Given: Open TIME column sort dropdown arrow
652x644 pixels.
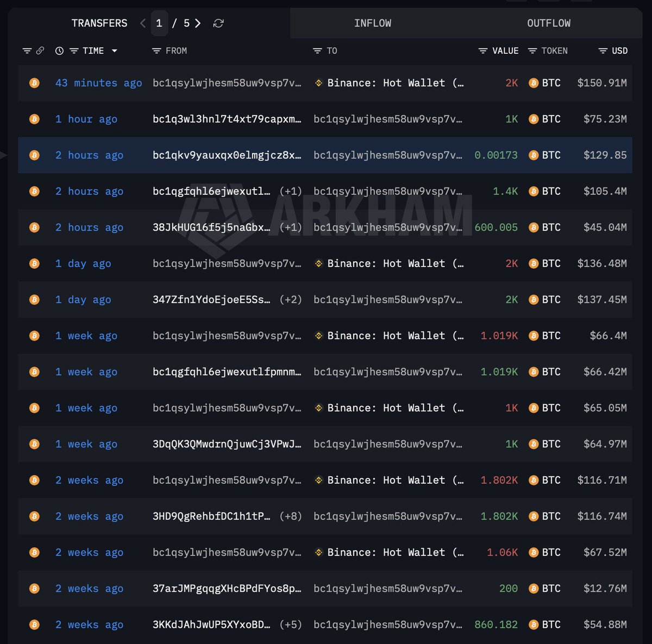Looking at the screenshot, I should (114, 50).
